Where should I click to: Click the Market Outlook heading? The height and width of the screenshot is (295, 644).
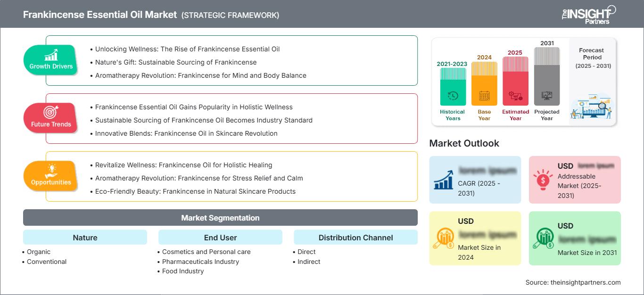tap(464, 143)
